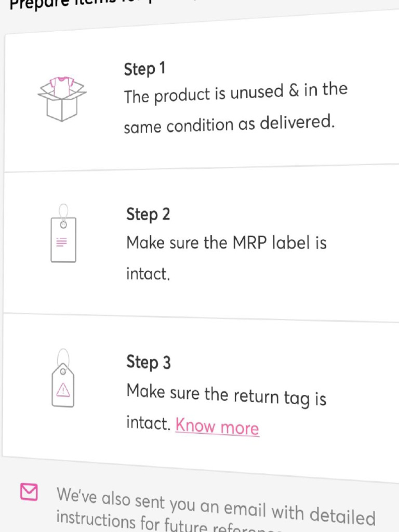Viewport: 399px width, 532px height.
Task: Click the shirt-in-box icon for Step 1
Action: coord(62,98)
